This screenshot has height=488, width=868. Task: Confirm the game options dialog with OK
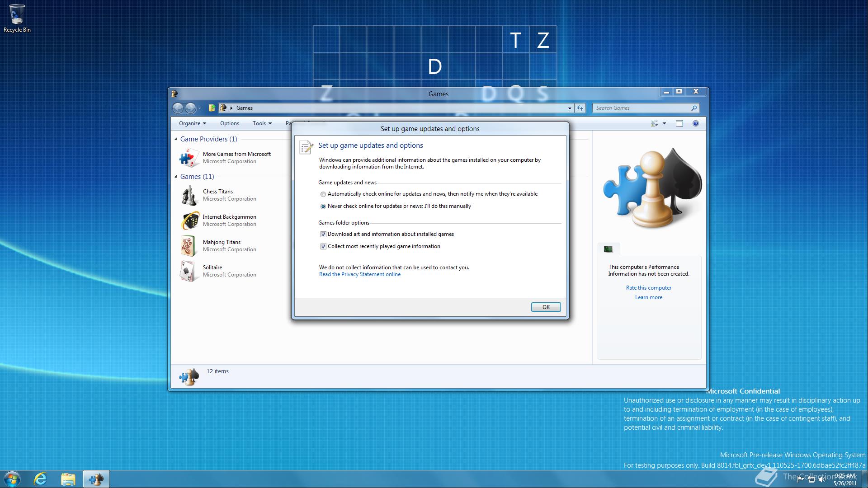(546, 307)
